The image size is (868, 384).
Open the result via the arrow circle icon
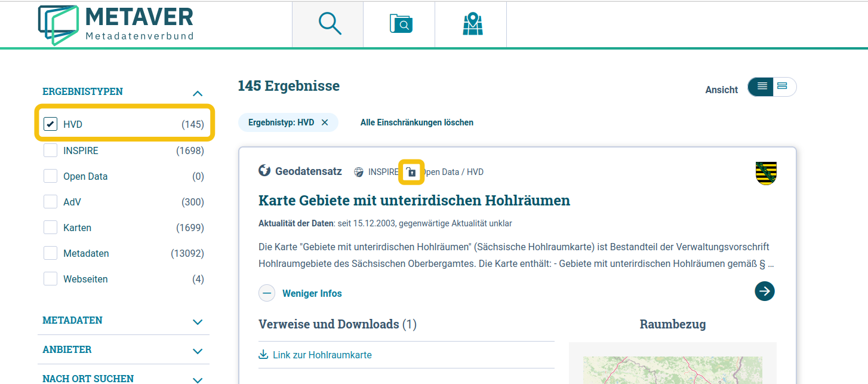pos(764,291)
